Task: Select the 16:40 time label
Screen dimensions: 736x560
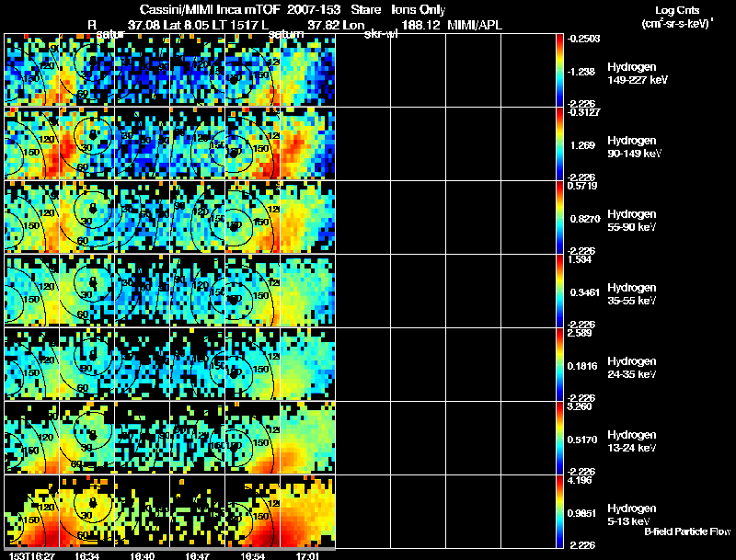Action: pyautogui.click(x=143, y=555)
